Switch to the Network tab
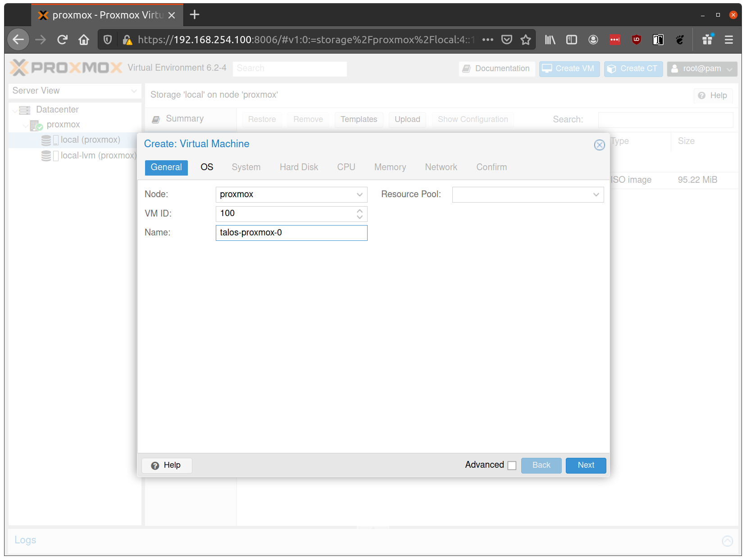 pyautogui.click(x=441, y=167)
